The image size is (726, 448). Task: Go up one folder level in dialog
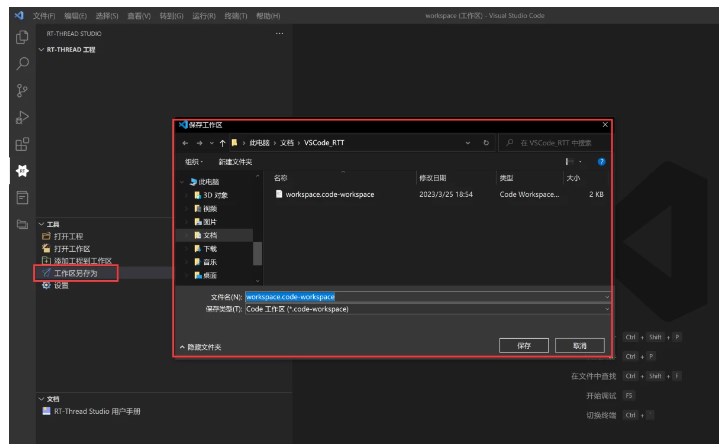(x=222, y=143)
